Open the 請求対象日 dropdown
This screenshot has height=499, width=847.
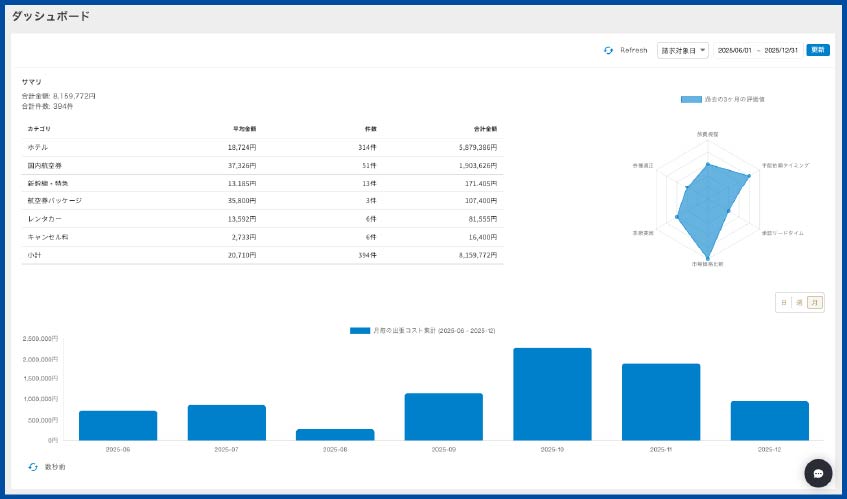[683, 51]
